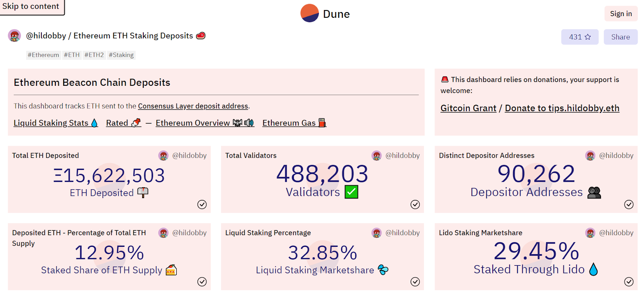Click the Sign in button

[x=621, y=14]
